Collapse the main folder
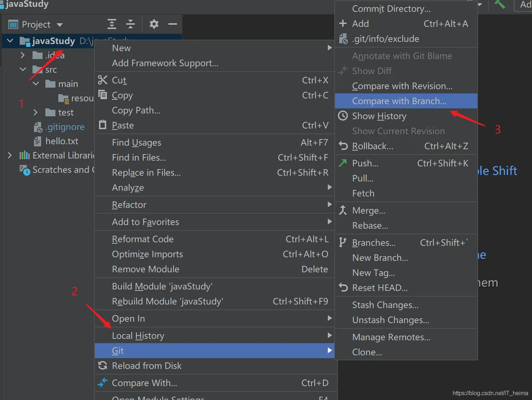Viewport: 532px width, 400px height. 36,84
